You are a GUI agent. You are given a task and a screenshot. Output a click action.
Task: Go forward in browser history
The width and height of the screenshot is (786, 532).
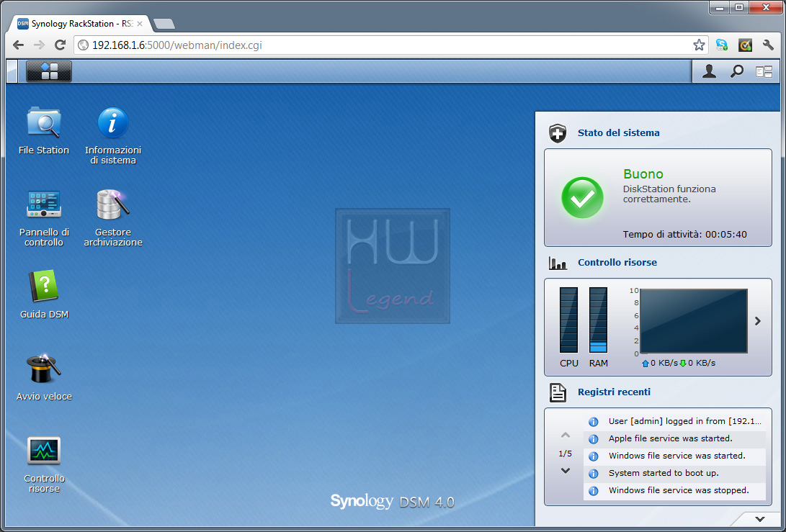[x=39, y=45]
